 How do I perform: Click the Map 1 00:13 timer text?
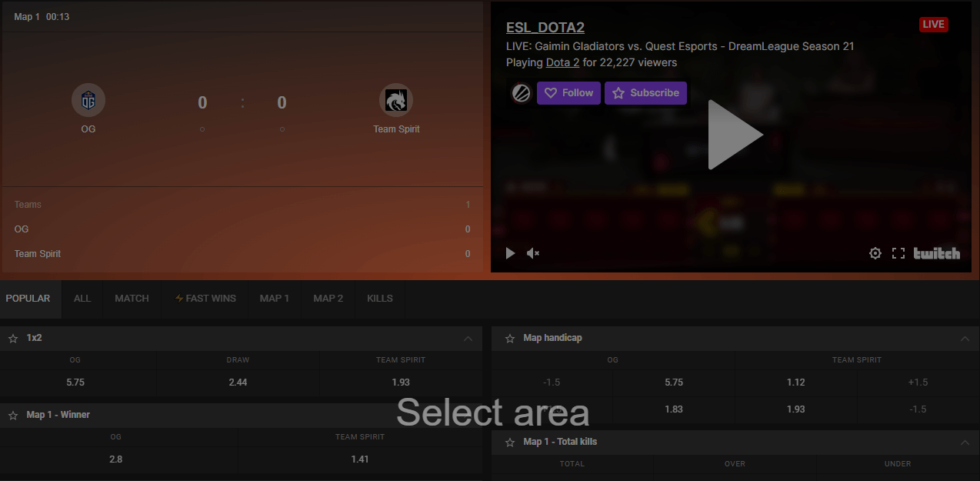pyautogui.click(x=42, y=17)
